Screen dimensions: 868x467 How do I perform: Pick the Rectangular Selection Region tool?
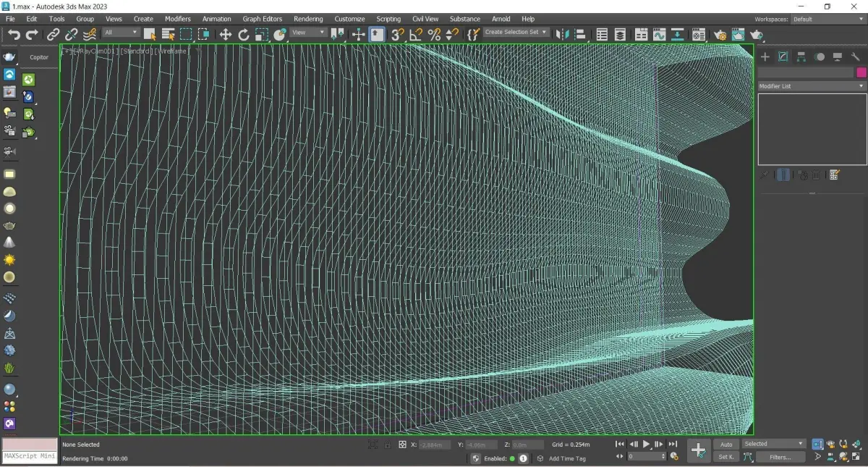186,34
